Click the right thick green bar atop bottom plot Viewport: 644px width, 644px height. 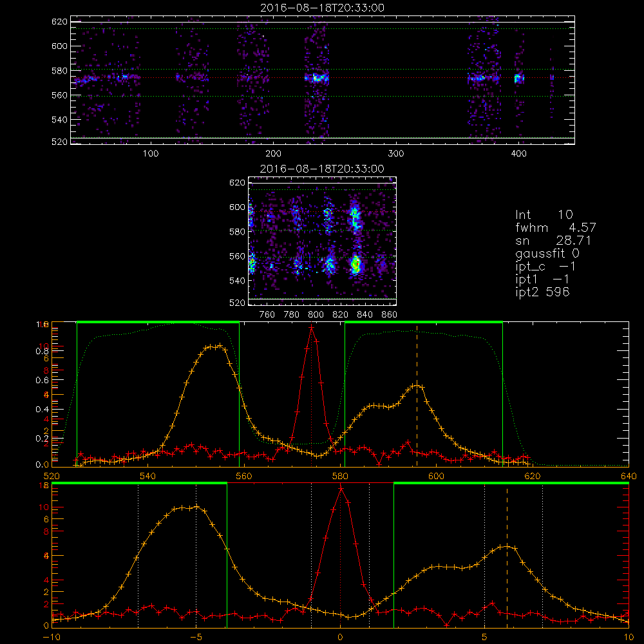[x=511, y=484]
